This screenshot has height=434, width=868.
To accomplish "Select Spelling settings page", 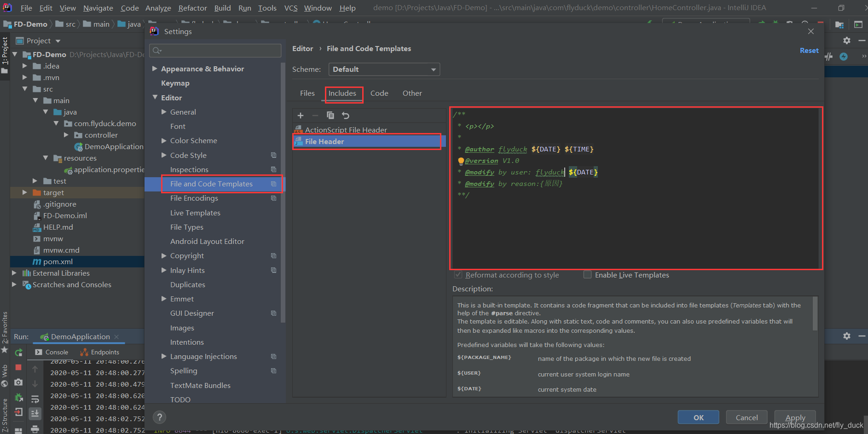I will pos(184,371).
